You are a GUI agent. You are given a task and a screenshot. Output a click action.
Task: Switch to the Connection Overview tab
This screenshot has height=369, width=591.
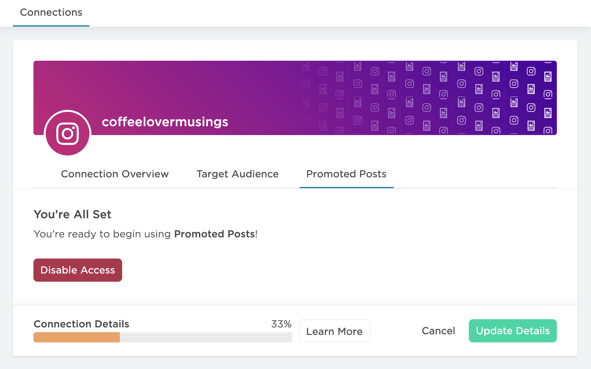click(115, 174)
